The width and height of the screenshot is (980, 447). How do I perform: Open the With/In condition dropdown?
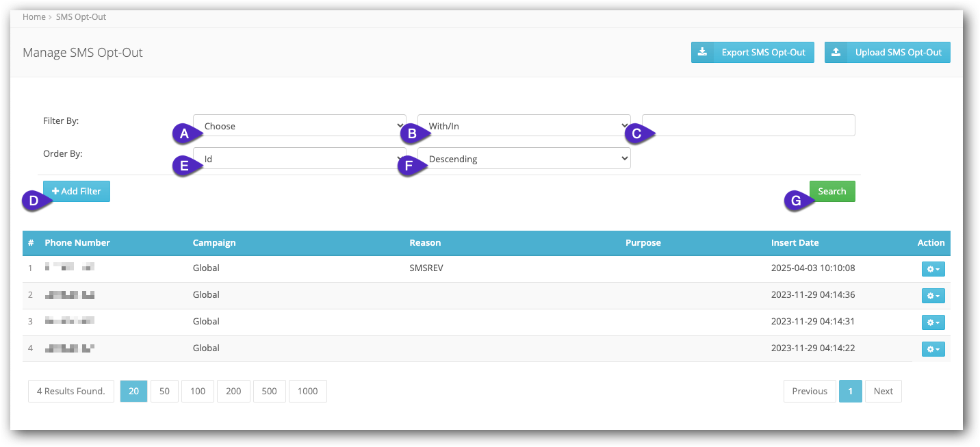tap(524, 126)
